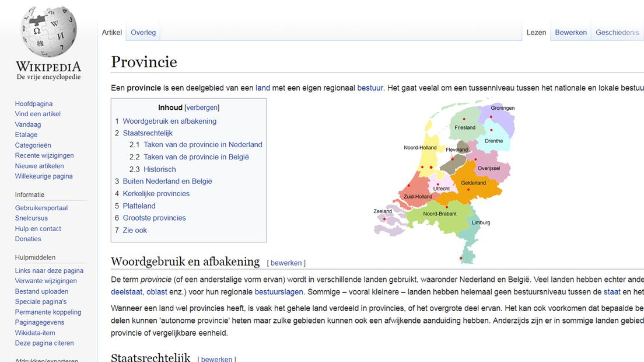Open Vind een artikel link
The height and width of the screenshot is (362, 644).
pos(38,114)
